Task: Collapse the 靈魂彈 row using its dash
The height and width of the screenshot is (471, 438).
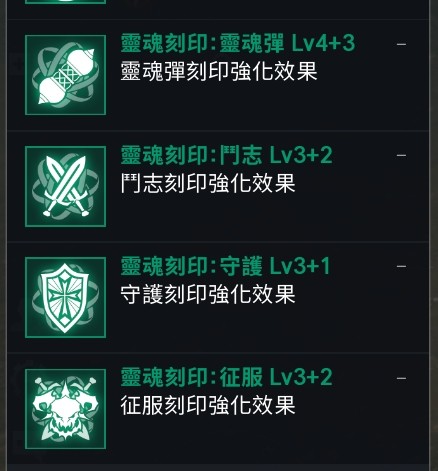Action: (401, 44)
